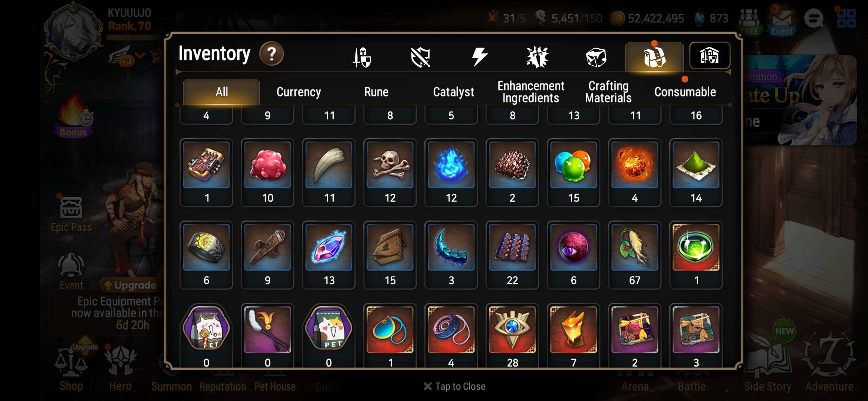Switch to the Crafting Materials tab

[x=608, y=92]
